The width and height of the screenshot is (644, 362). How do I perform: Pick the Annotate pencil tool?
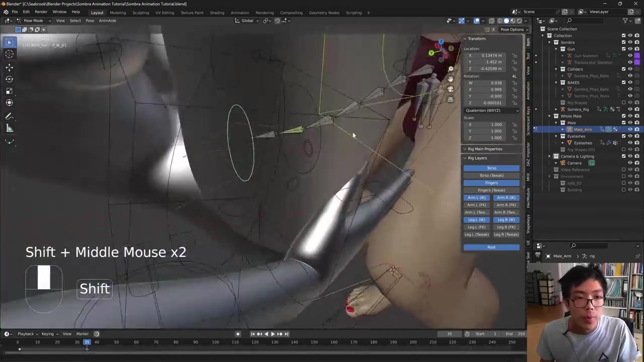click(9, 116)
